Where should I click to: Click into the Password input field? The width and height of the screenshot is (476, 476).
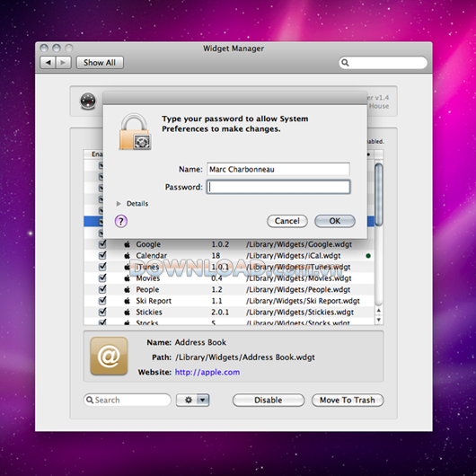(278, 187)
